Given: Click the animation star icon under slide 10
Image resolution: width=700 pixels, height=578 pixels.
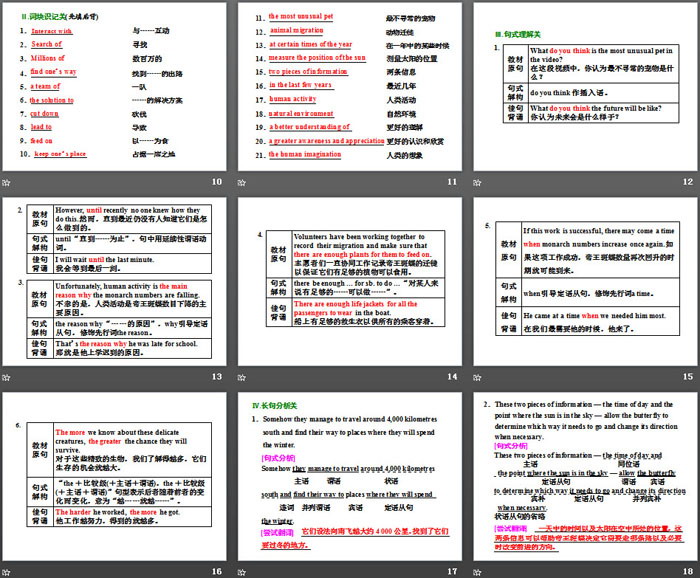Looking at the screenshot, I should pos(8,182).
